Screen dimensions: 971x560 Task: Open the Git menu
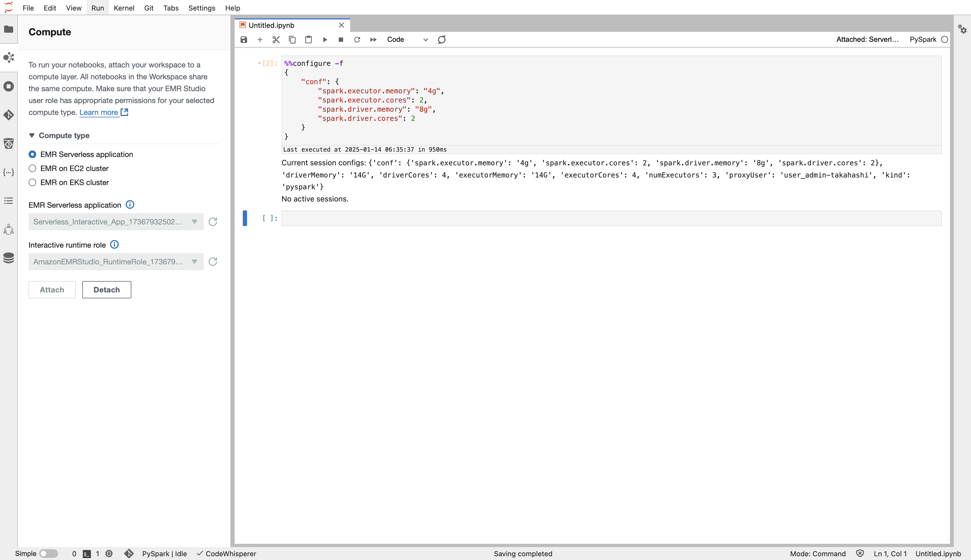[149, 8]
